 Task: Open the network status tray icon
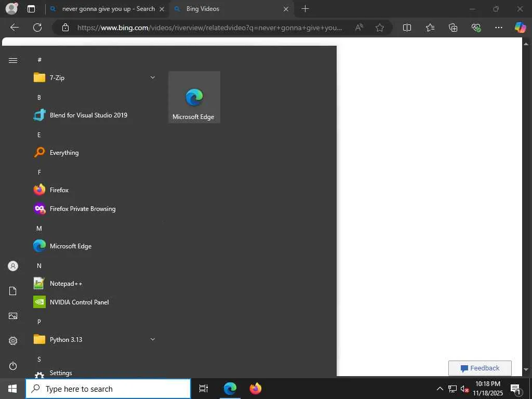pos(453,389)
